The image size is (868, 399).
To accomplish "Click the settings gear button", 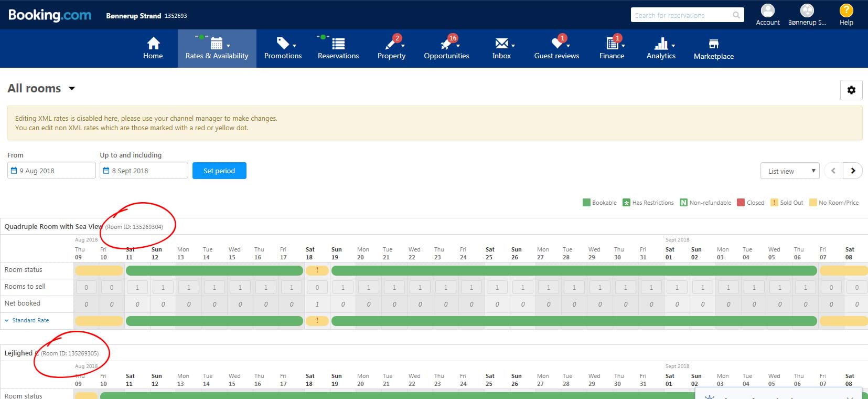I will [851, 90].
